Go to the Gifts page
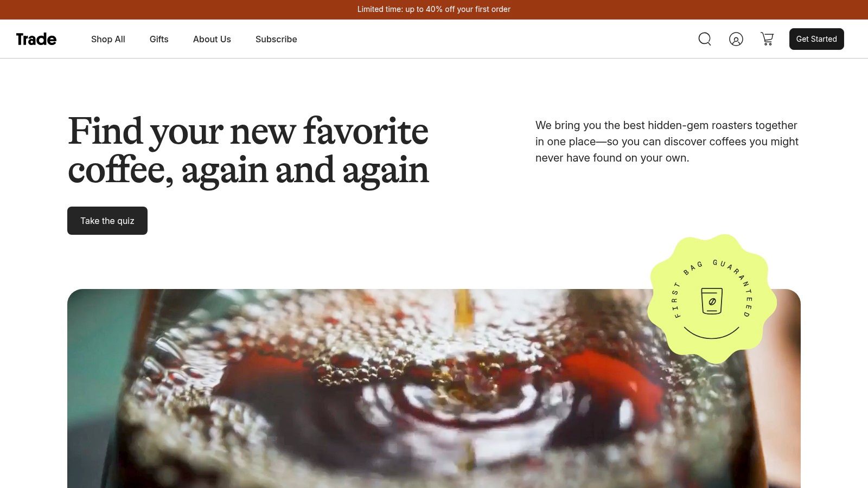 tap(159, 39)
